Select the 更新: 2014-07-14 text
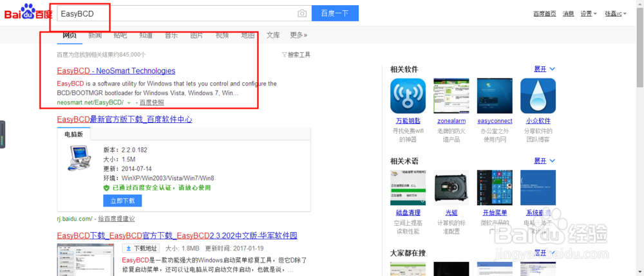644x276 pixels. coord(128,169)
